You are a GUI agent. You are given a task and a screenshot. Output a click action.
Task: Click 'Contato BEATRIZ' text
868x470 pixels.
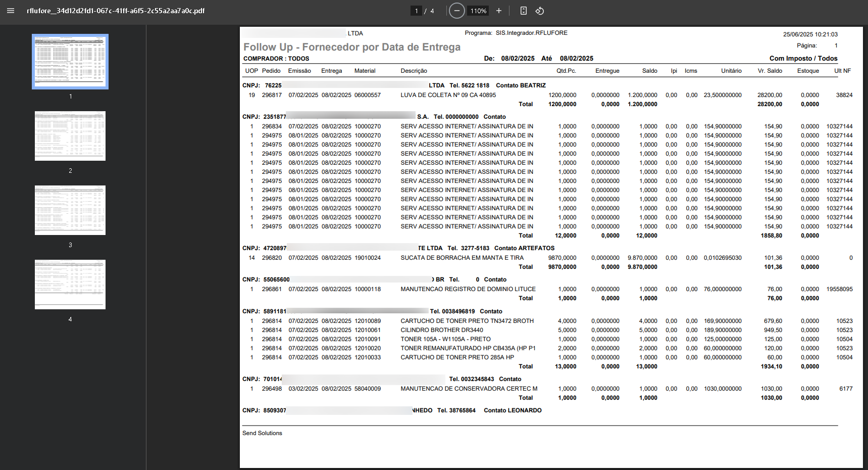pyautogui.click(x=521, y=85)
